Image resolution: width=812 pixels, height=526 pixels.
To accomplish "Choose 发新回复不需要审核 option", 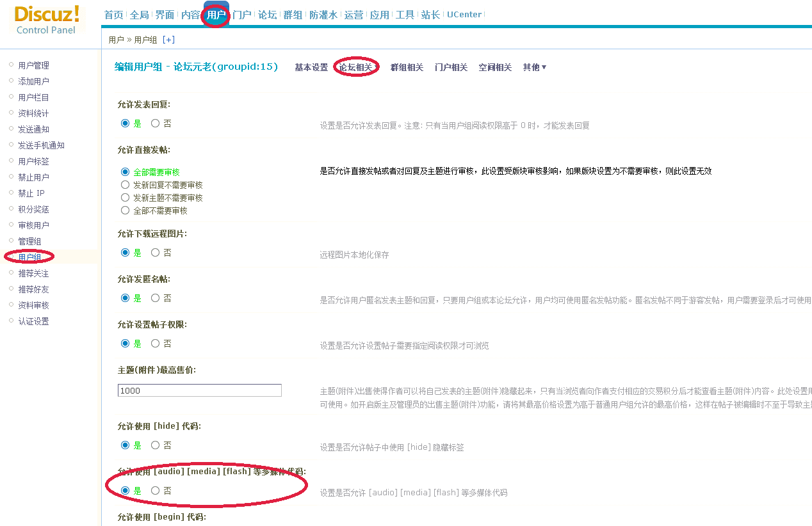I will coord(126,185).
